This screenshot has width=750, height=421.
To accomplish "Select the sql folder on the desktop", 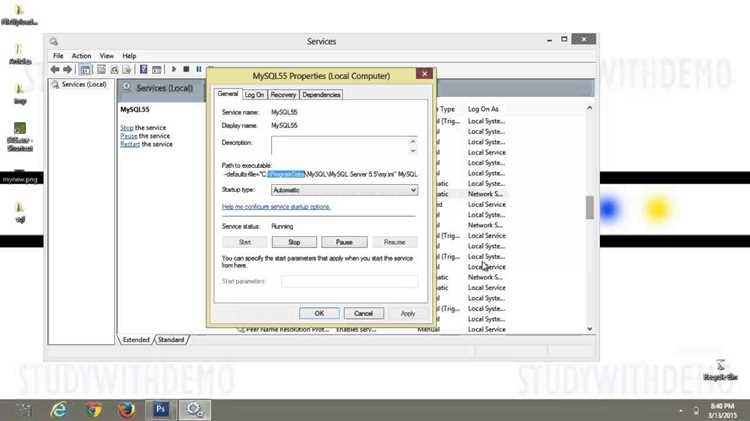I will tap(20, 213).
